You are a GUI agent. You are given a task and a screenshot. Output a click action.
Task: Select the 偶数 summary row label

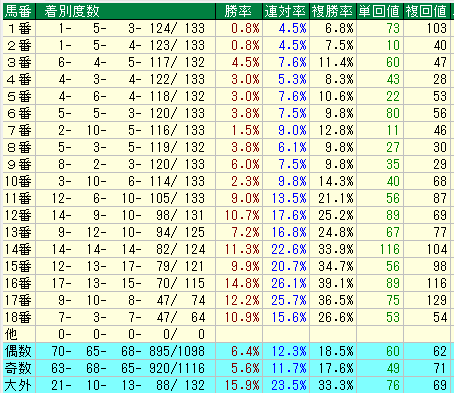tap(18, 351)
